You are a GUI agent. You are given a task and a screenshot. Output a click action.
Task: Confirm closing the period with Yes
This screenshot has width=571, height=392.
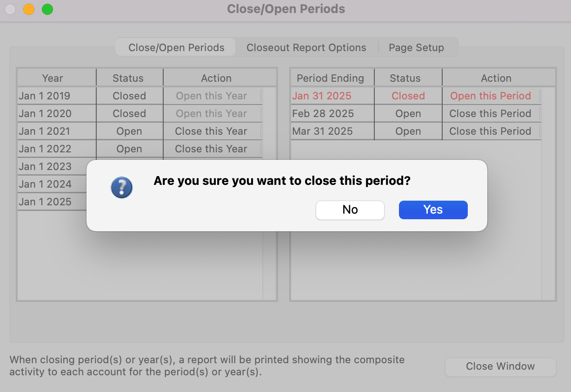point(433,210)
